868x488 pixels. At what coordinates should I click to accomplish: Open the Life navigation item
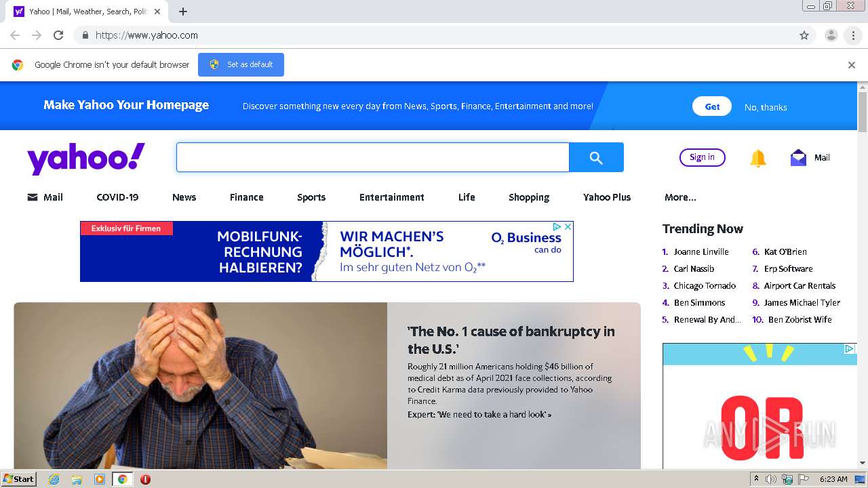click(467, 197)
